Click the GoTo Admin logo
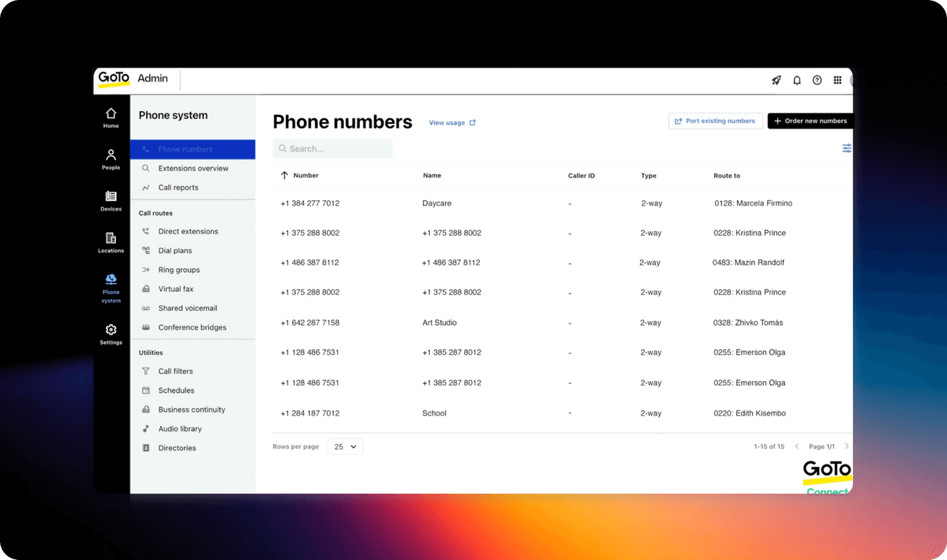This screenshot has height=560, width=947. coord(133,78)
